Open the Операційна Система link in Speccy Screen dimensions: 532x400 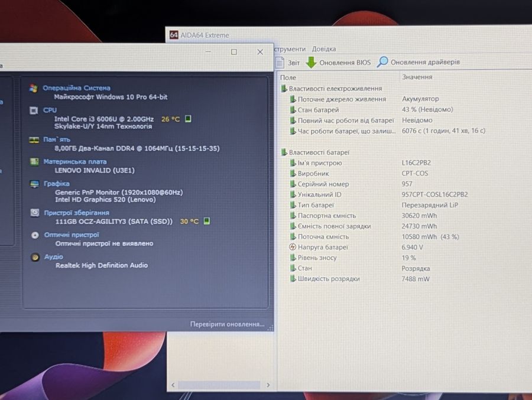tap(76, 88)
